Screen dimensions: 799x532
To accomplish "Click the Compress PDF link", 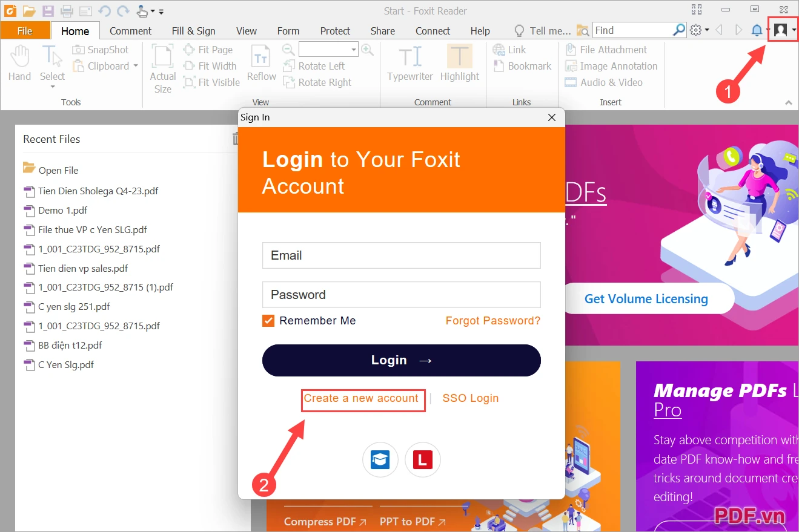I will 325,522.
